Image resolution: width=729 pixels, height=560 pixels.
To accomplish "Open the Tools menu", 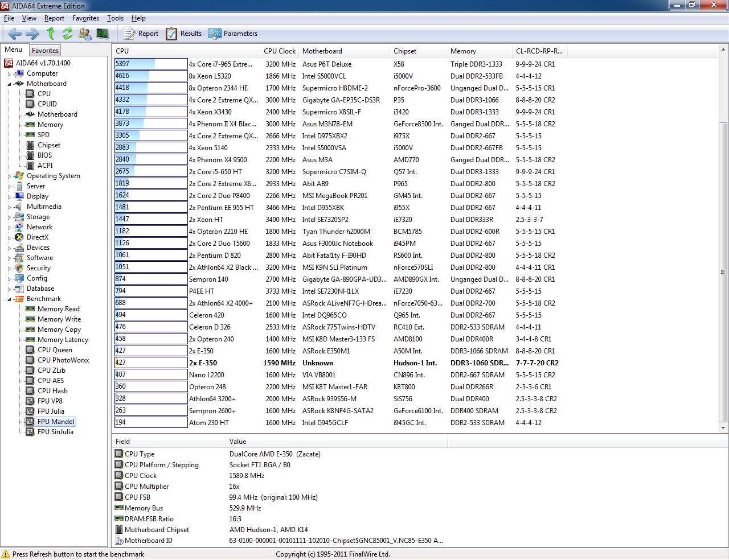I will point(115,18).
